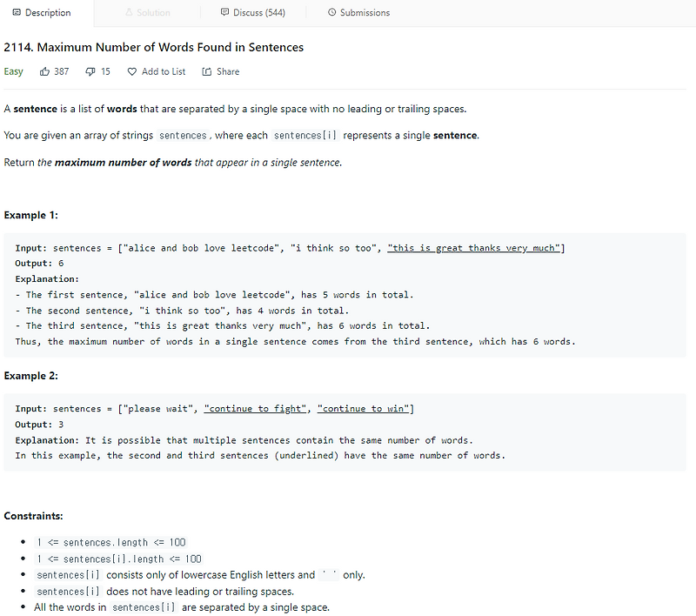Click the document icon on the Description tab
Viewport: 696px width, 616px height.
[15, 12]
